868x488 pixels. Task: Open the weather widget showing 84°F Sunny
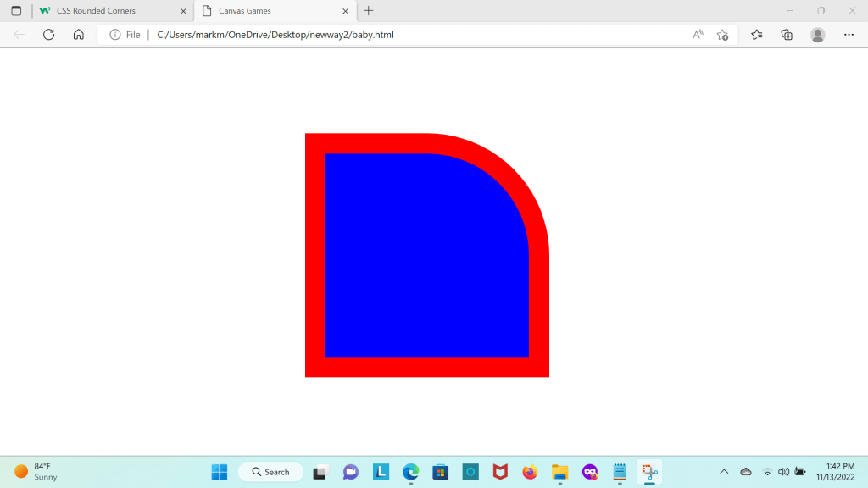[x=36, y=472]
